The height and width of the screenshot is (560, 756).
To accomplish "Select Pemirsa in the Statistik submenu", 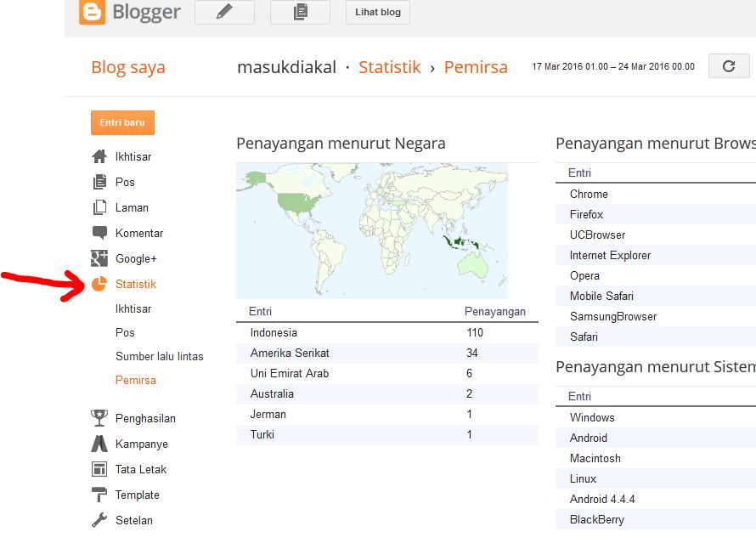I will click(x=136, y=380).
